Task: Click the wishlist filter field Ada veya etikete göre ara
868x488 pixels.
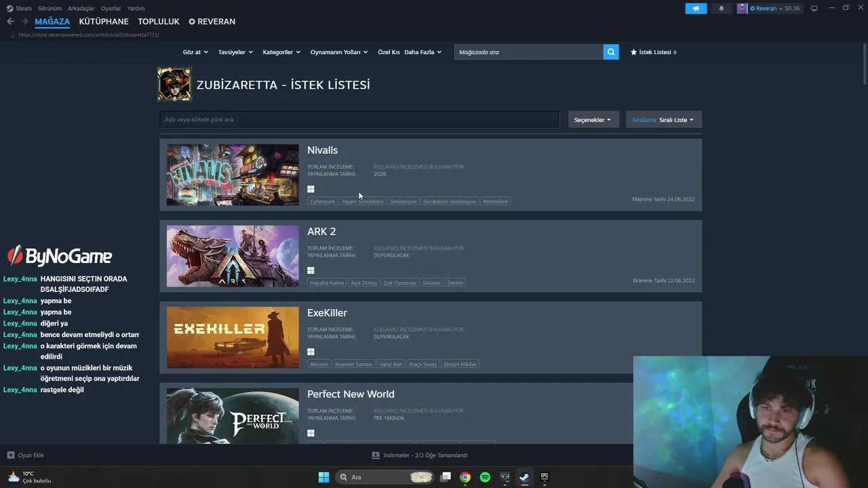Action: click(x=359, y=119)
